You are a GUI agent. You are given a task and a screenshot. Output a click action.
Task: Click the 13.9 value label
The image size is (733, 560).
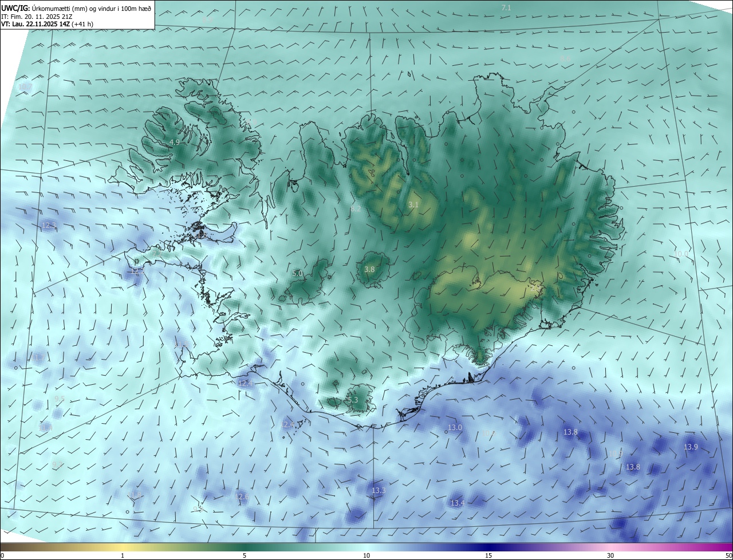tap(691, 447)
